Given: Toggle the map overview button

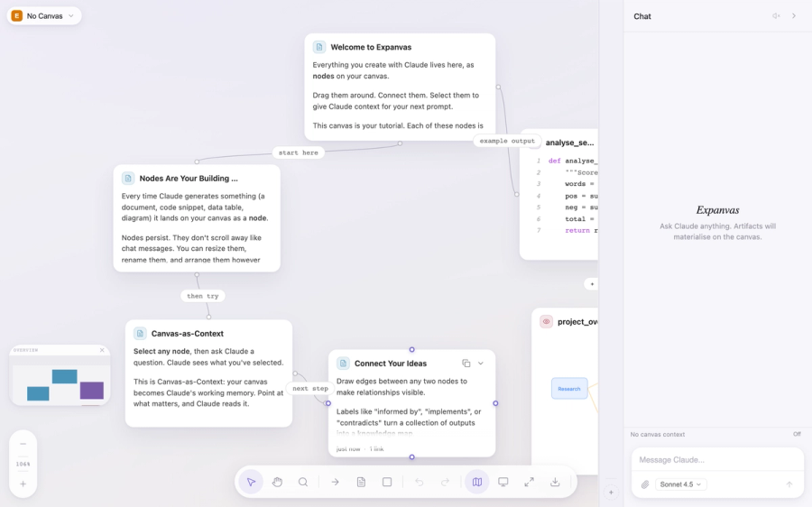Looking at the screenshot, I should point(477,482).
